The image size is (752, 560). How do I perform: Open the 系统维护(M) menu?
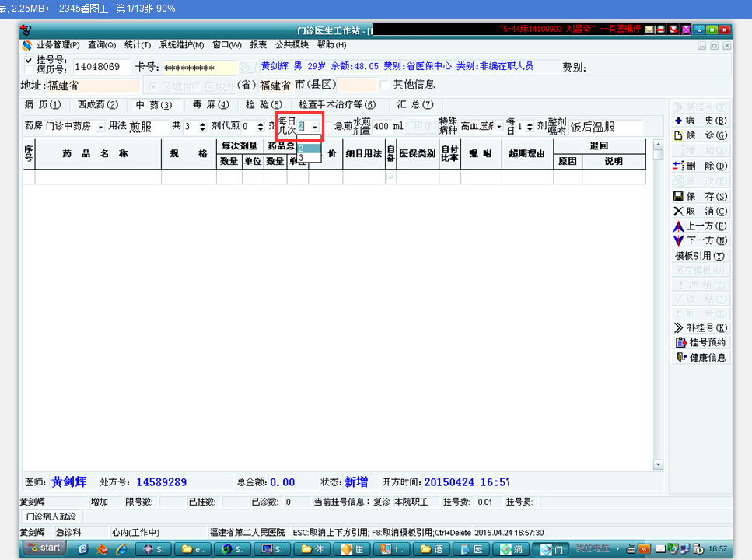tap(182, 45)
